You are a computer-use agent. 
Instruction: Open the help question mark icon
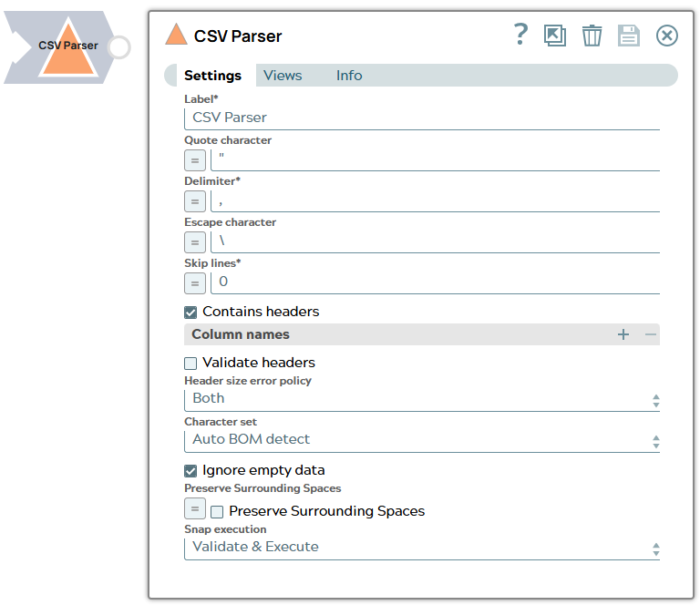[x=520, y=35]
